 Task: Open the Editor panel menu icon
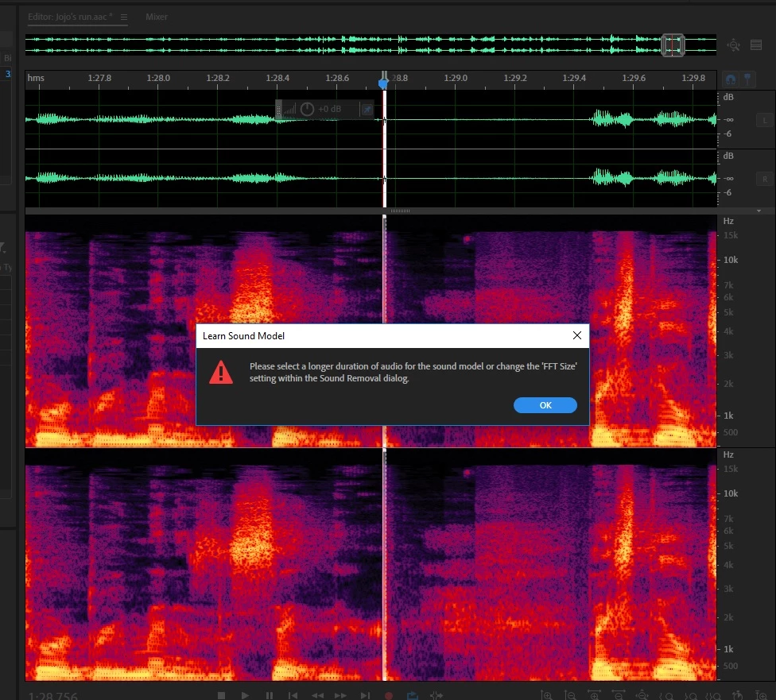click(x=124, y=17)
